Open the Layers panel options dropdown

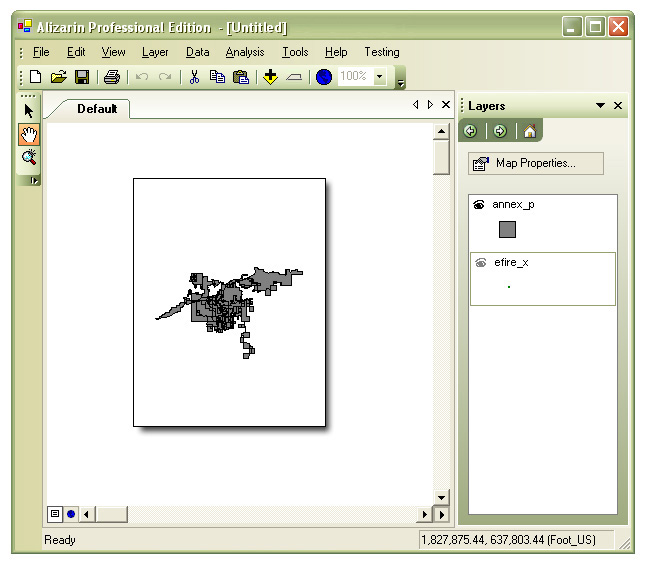click(x=600, y=106)
